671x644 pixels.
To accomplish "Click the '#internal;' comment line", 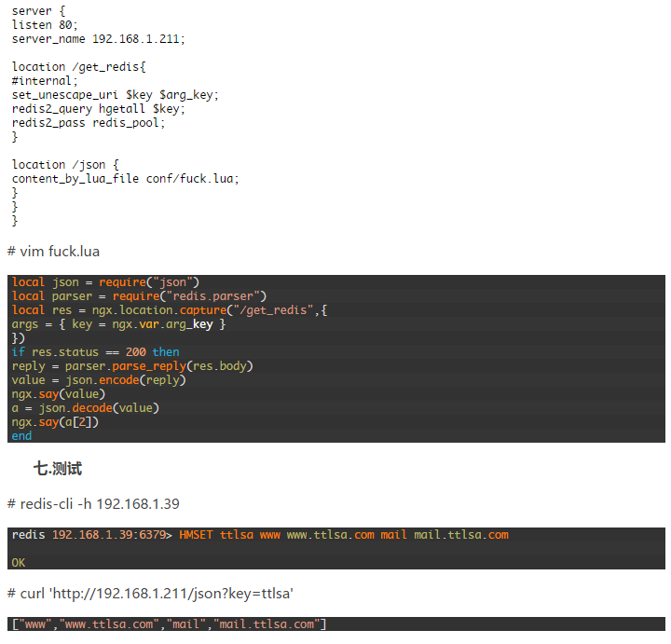I will pos(45,81).
